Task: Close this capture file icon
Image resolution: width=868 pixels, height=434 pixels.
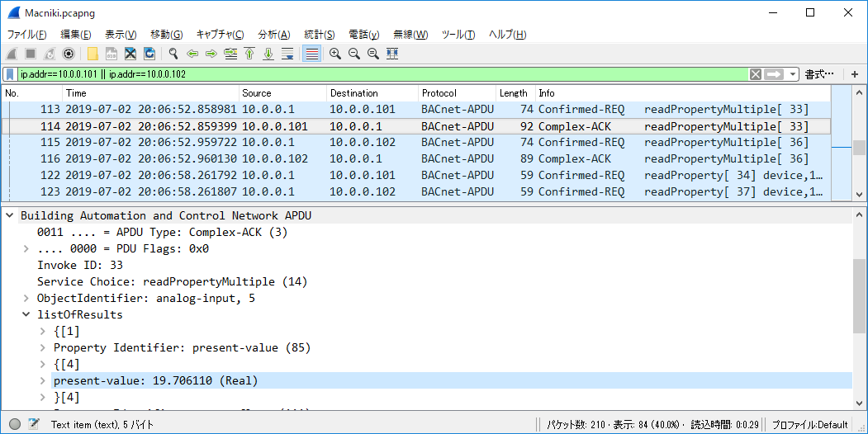Action: pyautogui.click(x=130, y=54)
